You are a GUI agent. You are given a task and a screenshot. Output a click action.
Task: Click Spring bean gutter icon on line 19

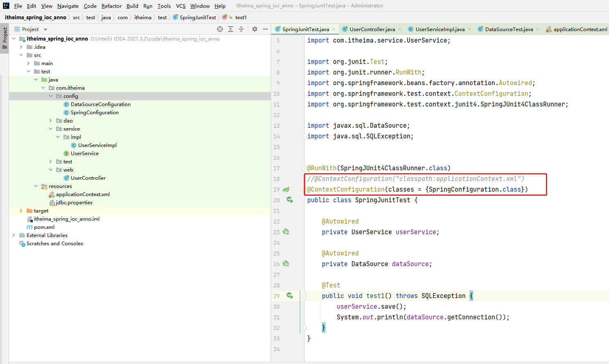286,189
